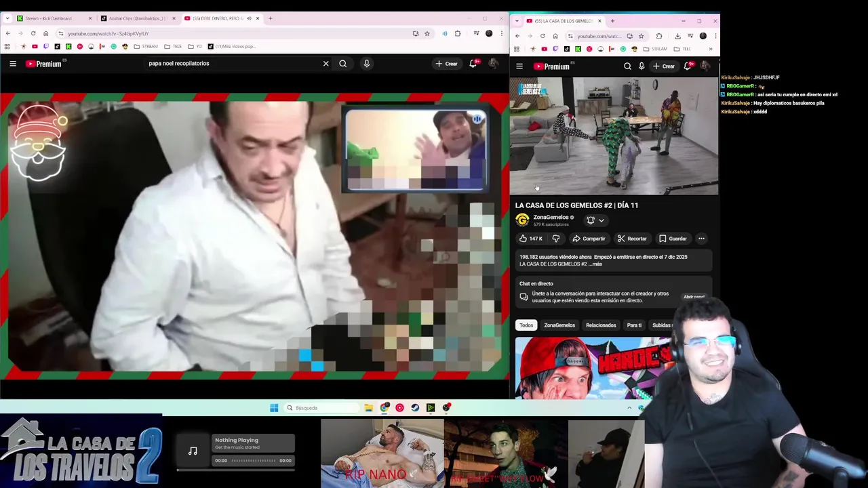Viewport: 868px width, 488px height.
Task: Open YouTube guide menu in left window
Action: (12, 64)
